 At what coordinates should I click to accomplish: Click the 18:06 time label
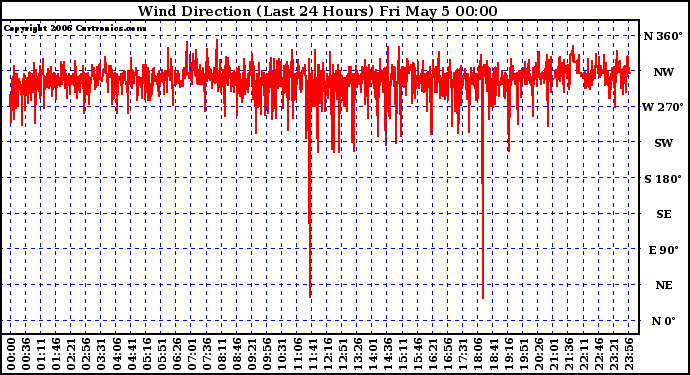(478, 354)
